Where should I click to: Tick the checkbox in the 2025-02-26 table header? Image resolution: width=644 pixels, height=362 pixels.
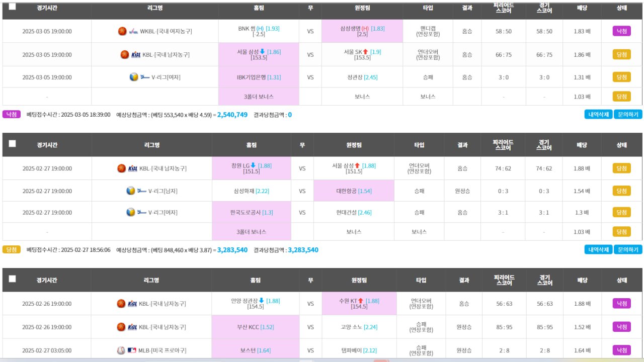tap(12, 279)
